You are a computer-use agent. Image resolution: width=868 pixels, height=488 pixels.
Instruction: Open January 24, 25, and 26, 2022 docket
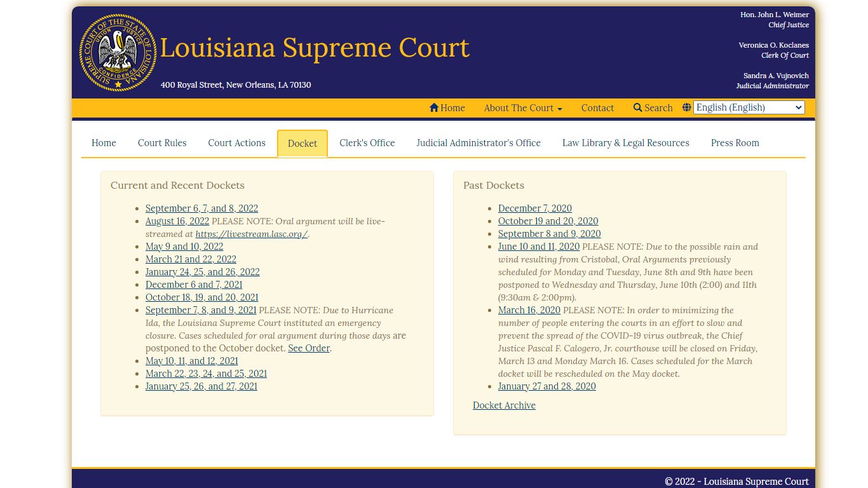coord(203,272)
